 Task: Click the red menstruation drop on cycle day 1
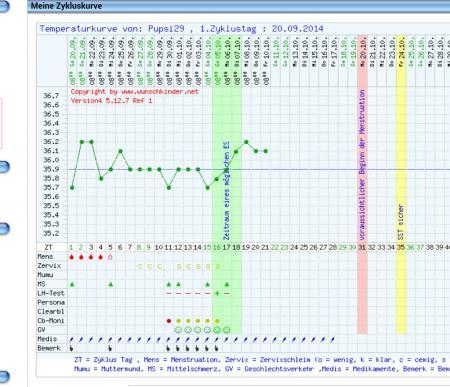(71, 257)
